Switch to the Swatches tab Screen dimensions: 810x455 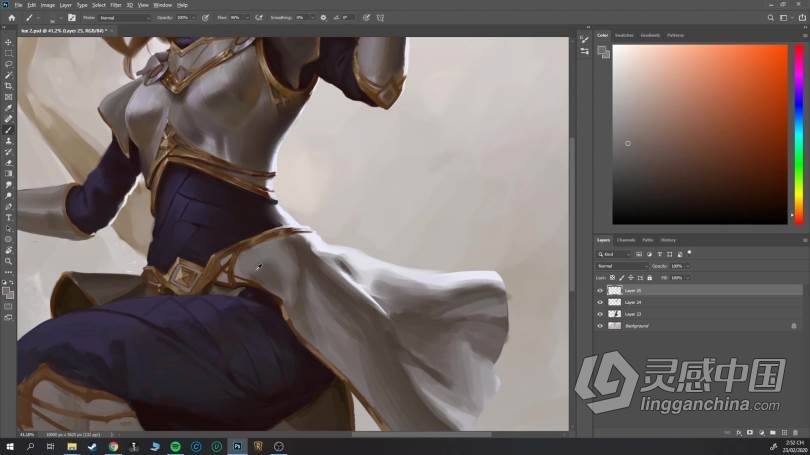(x=624, y=35)
